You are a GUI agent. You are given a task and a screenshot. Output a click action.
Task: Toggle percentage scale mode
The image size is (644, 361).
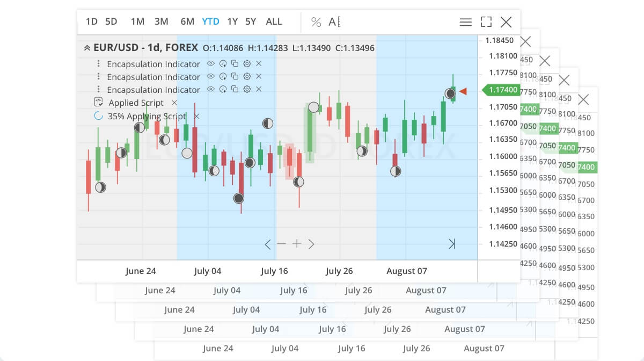click(x=316, y=22)
